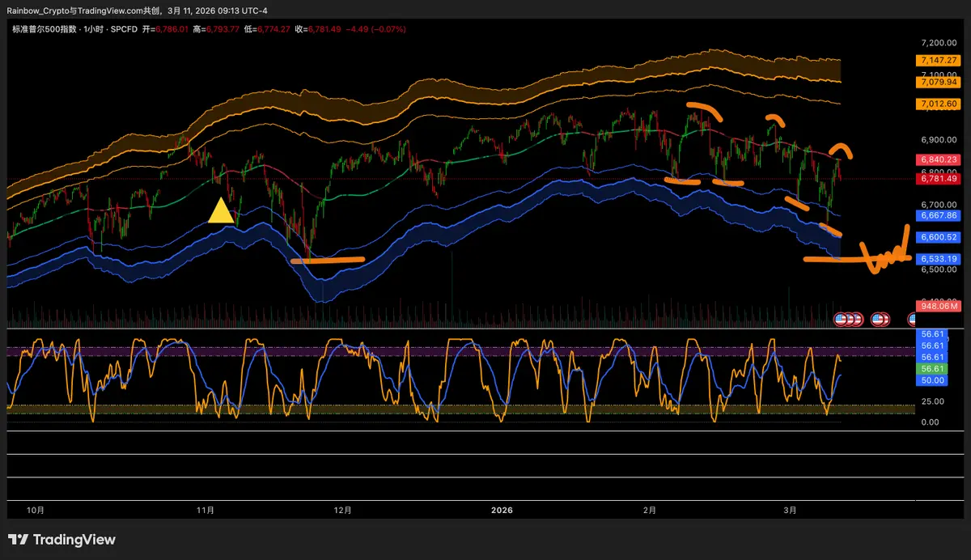This screenshot has width=971, height=560.
Task: Click the 6,533.19 blue price label
Action: point(937,259)
